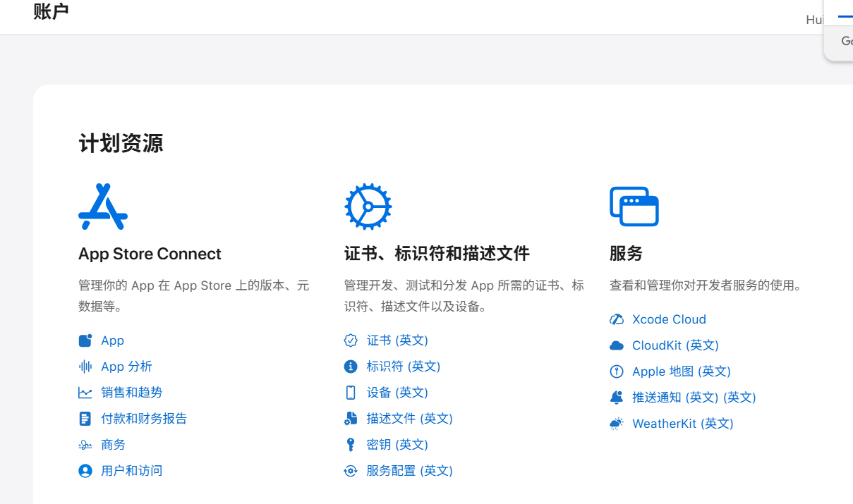This screenshot has height=504, width=853.
Task: Click the App icon beside App link
Action: pos(85,340)
